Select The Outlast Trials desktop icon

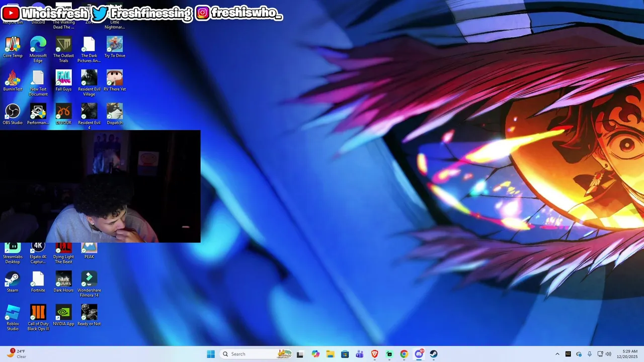tap(63, 49)
